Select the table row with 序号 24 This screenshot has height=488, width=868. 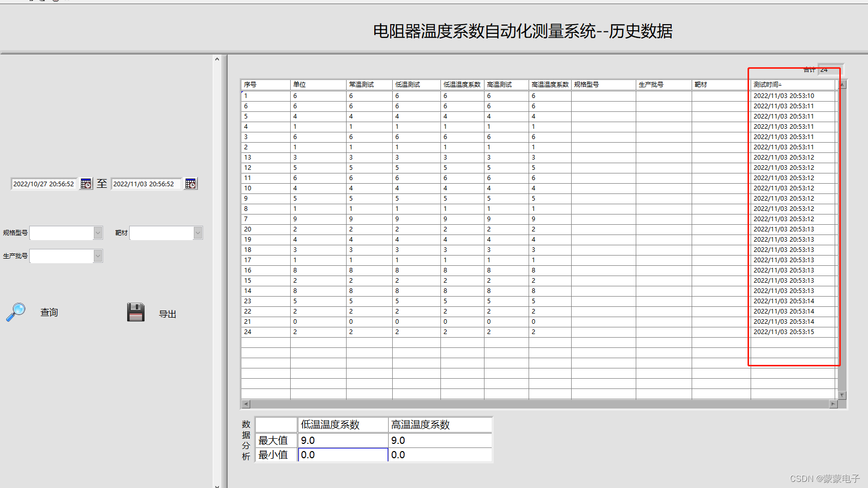tap(359, 331)
